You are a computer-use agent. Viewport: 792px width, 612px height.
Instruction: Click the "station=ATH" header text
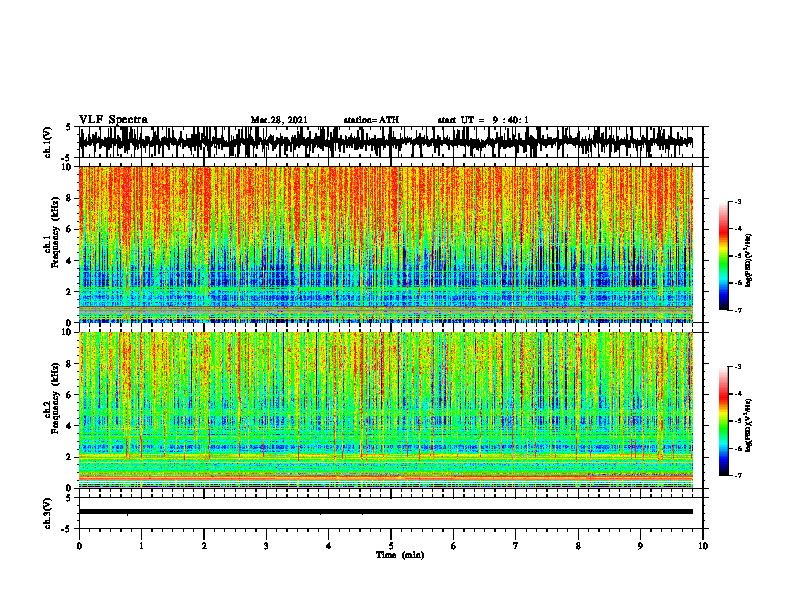click(x=371, y=120)
